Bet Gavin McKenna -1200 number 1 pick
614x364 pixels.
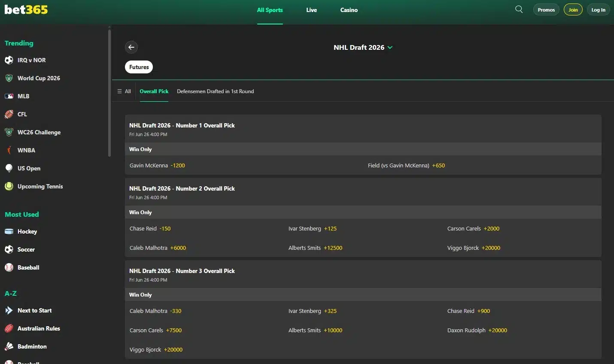[157, 165]
